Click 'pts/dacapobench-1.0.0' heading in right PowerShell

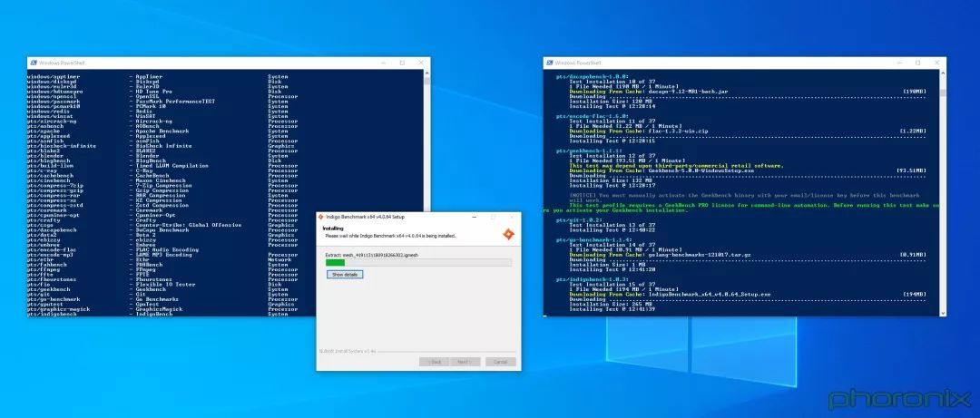[592, 76]
